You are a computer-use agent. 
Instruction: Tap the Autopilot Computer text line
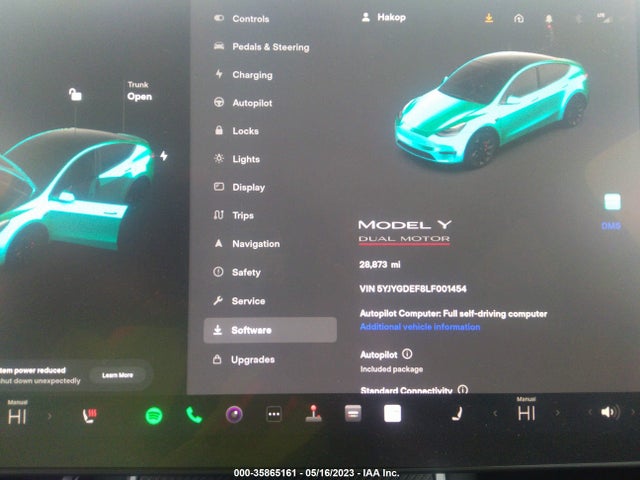[453, 313]
